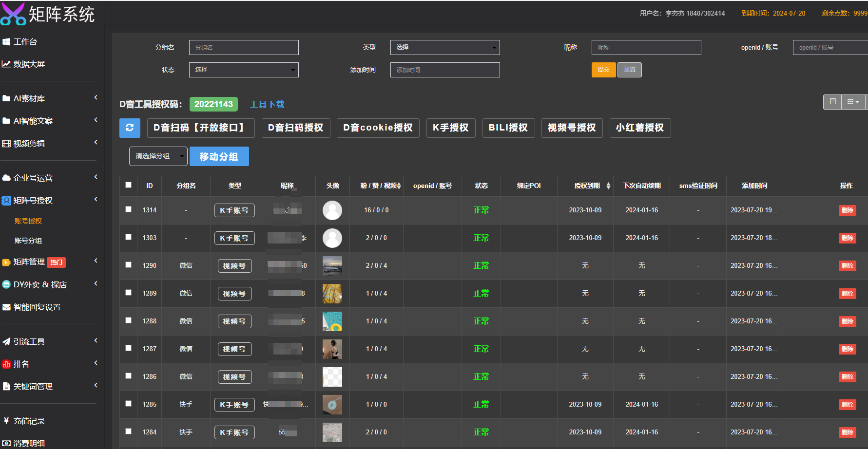This screenshot has width=868, height=449.
Task: Expand the 视频剪辑 sidebar chevron
Action: click(x=96, y=142)
